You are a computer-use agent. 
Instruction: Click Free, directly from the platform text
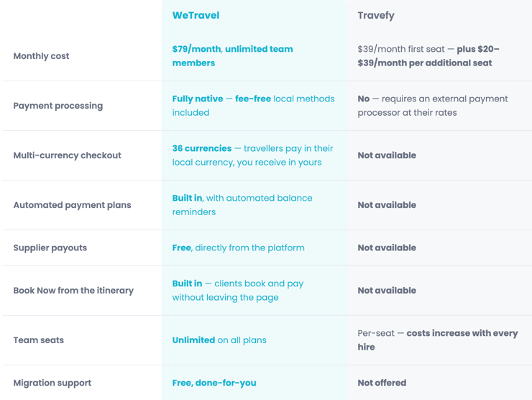click(x=238, y=247)
